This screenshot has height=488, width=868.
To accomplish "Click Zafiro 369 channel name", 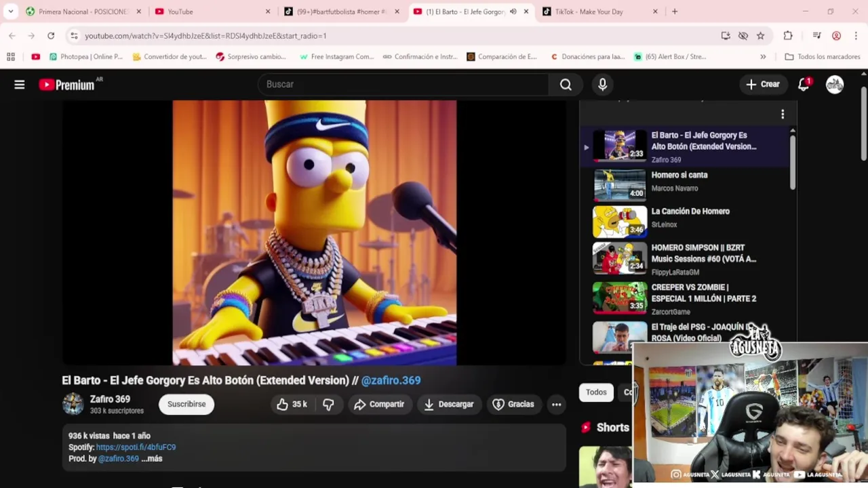I will click(x=110, y=399).
